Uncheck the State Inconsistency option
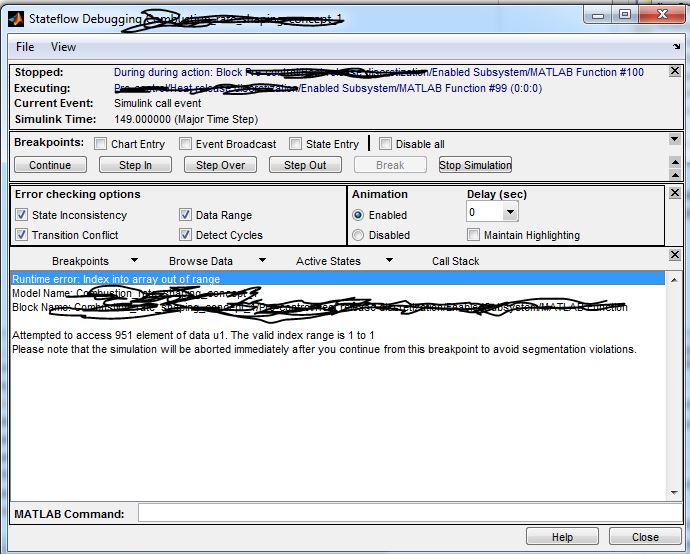The height and width of the screenshot is (554, 690). click(x=22, y=215)
